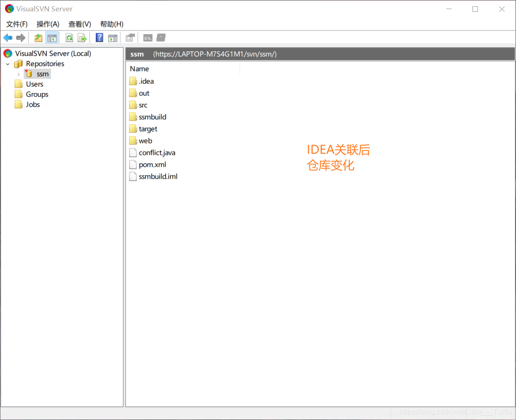Open Help via the blue question mark icon
This screenshot has height=420, width=516.
tap(99, 38)
